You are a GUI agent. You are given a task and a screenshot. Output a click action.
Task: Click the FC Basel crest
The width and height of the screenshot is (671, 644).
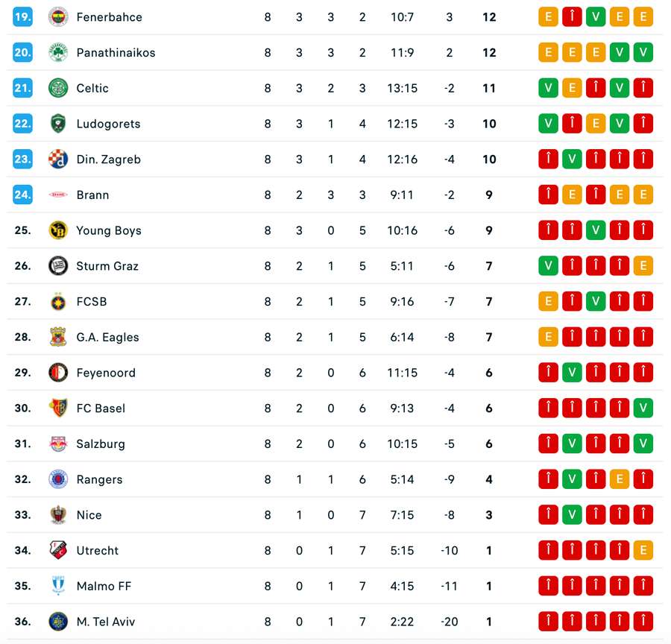(58, 408)
